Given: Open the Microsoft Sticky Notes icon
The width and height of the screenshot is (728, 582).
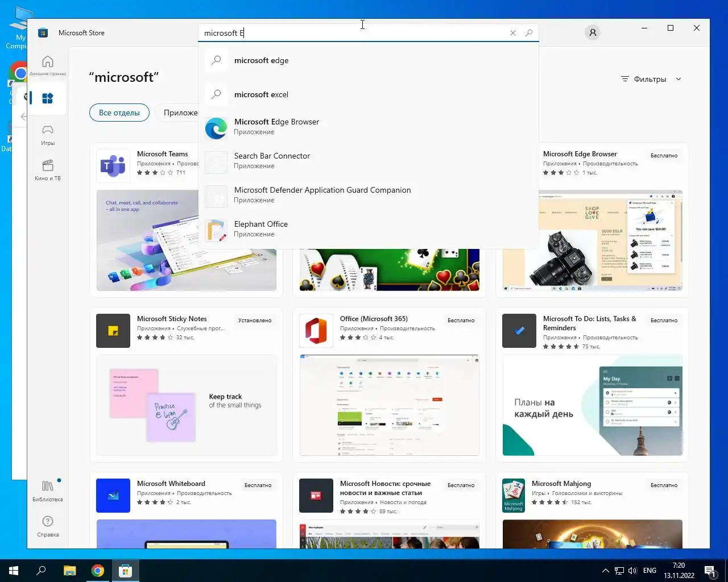Looking at the screenshot, I should [113, 331].
